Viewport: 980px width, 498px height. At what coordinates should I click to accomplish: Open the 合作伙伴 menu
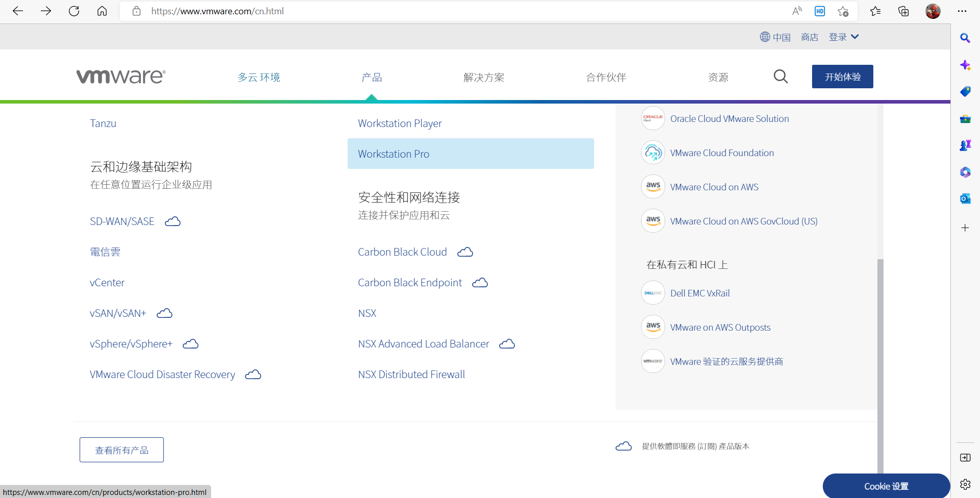point(606,77)
